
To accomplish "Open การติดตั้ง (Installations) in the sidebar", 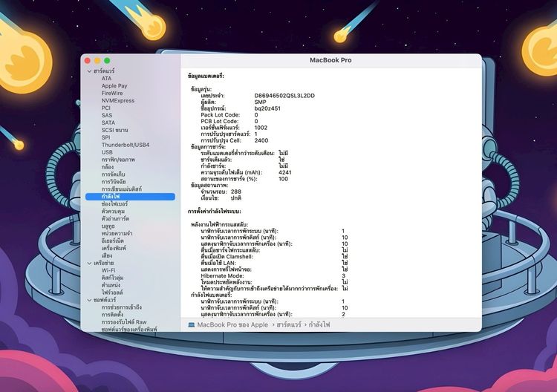I will point(113,315).
